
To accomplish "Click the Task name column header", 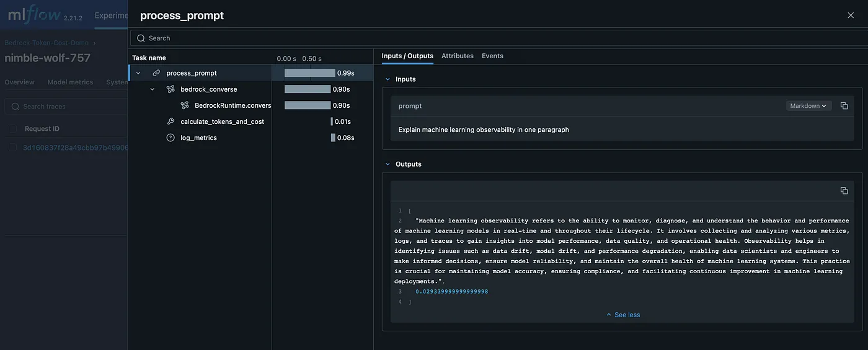I will [x=149, y=58].
